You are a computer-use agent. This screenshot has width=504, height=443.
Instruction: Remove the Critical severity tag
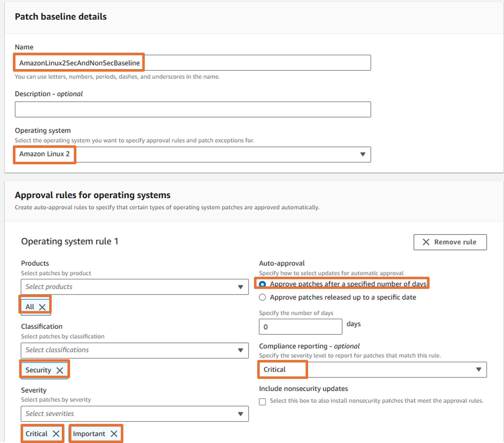[56, 434]
